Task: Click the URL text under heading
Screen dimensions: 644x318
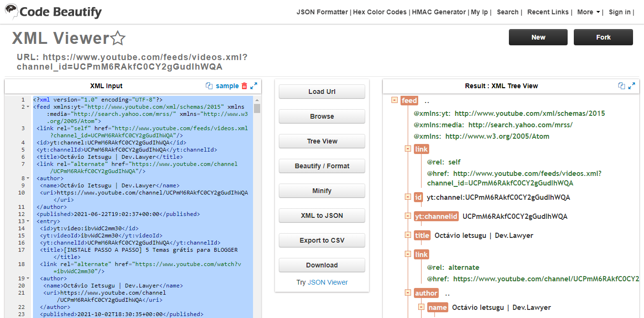Action: pyautogui.click(x=132, y=62)
